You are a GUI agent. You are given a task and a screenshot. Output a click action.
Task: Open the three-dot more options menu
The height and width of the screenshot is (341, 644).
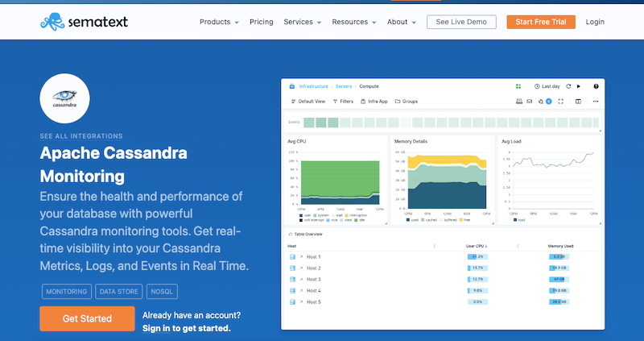[x=596, y=102]
